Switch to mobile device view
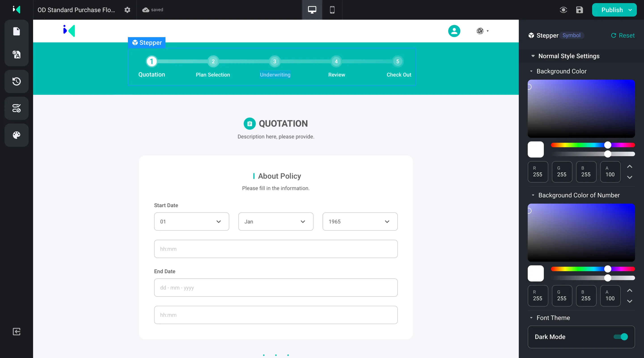 point(332,10)
